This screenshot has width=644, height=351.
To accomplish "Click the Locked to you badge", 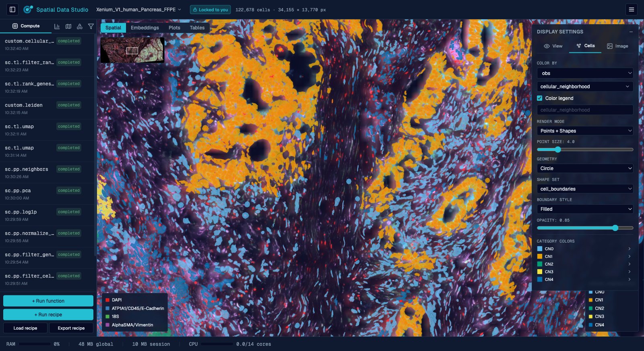I will [210, 9].
